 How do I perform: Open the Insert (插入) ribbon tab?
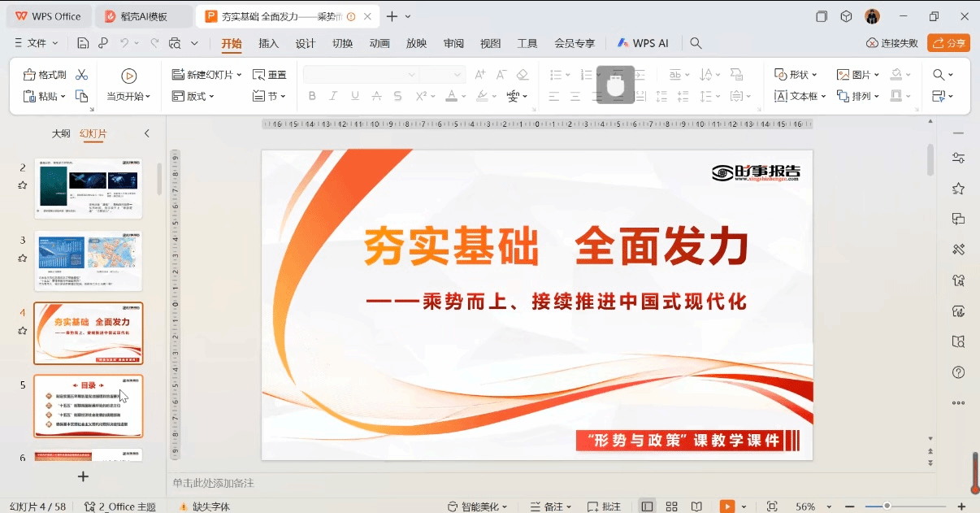[268, 43]
